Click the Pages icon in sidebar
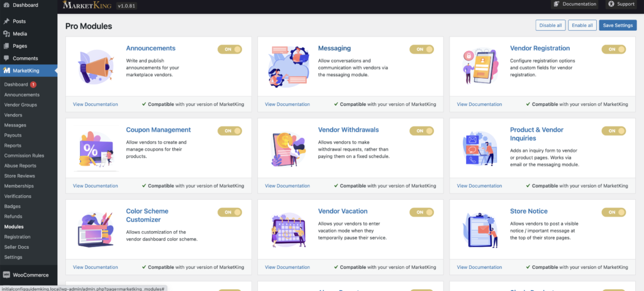The image size is (644, 291). pyautogui.click(x=6, y=46)
